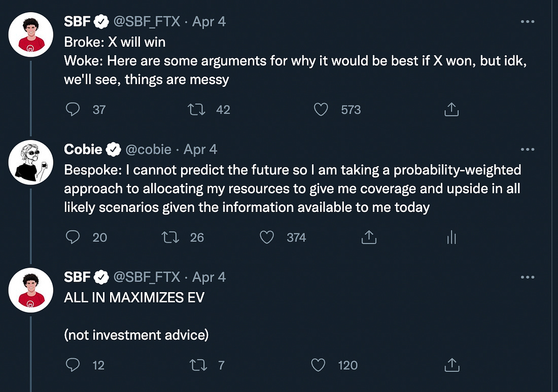The image size is (558, 392).
Task: Share SBF's "Broke: X will win" tweet
Action: click(x=451, y=109)
